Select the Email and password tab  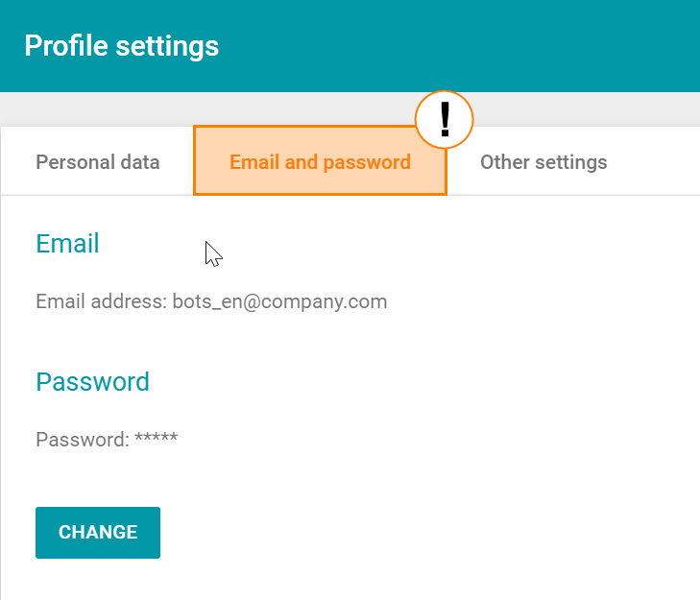(320, 162)
